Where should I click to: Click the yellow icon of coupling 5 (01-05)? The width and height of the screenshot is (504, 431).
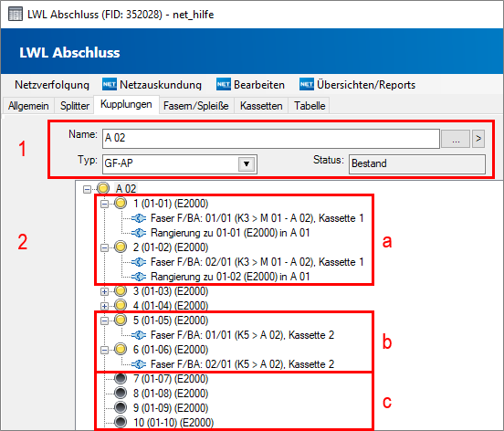(121, 321)
